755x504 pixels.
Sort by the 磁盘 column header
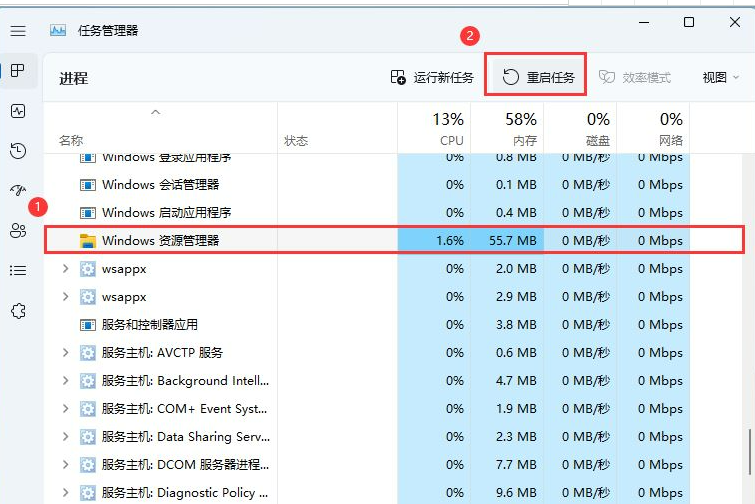pyautogui.click(x=580, y=128)
